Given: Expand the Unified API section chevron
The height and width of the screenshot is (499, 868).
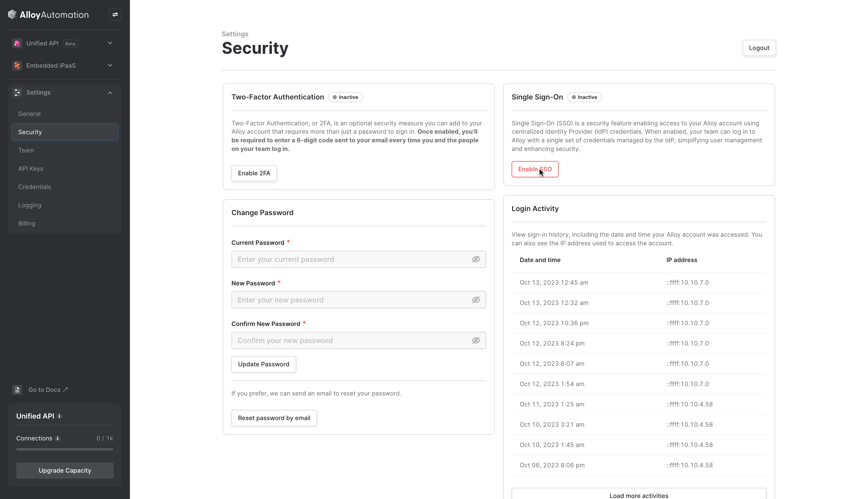Looking at the screenshot, I should (110, 43).
